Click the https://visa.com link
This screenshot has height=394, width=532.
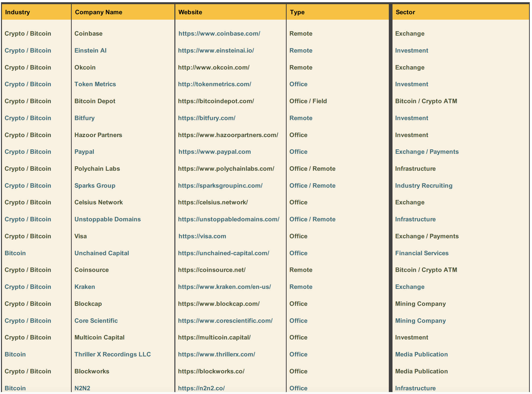click(202, 236)
